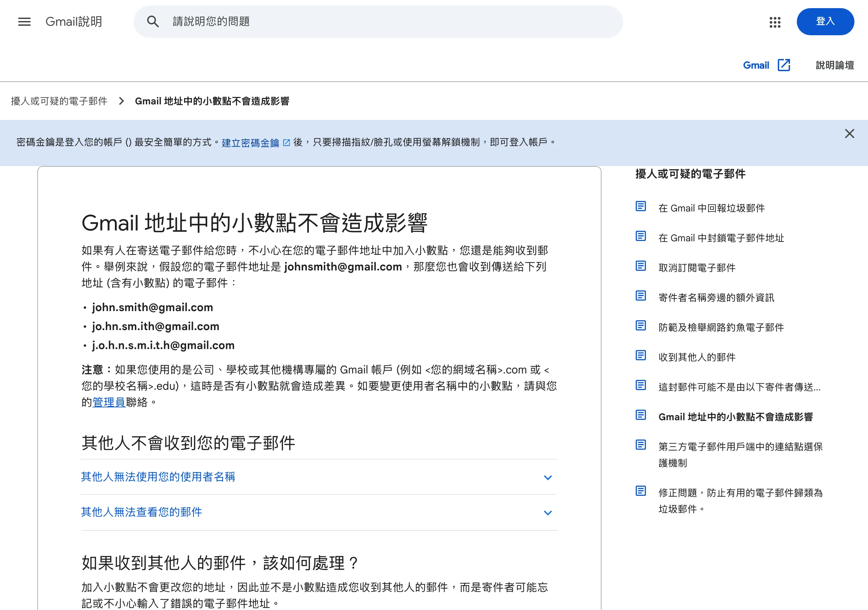Image resolution: width=868 pixels, height=610 pixels.
Task: Click article icon beside 在 Gmail 中封鎖電子郵件地址
Action: (640, 236)
